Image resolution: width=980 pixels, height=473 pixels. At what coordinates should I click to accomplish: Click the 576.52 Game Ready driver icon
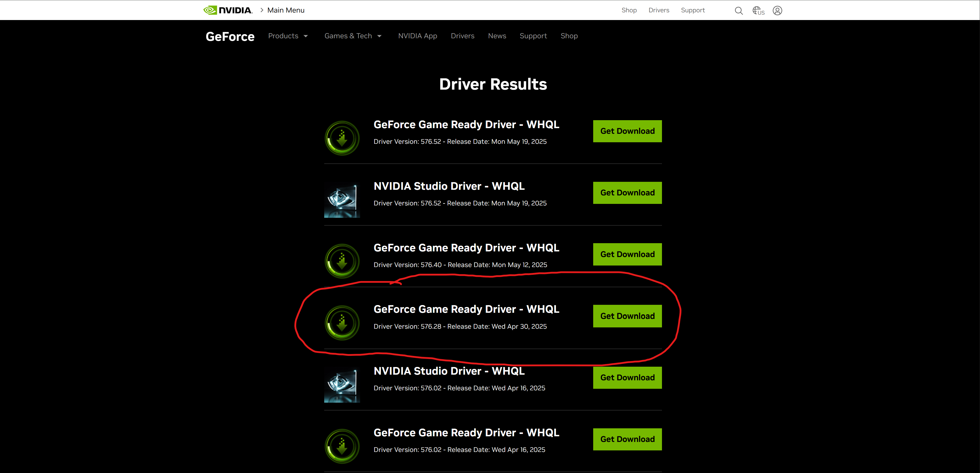point(342,138)
